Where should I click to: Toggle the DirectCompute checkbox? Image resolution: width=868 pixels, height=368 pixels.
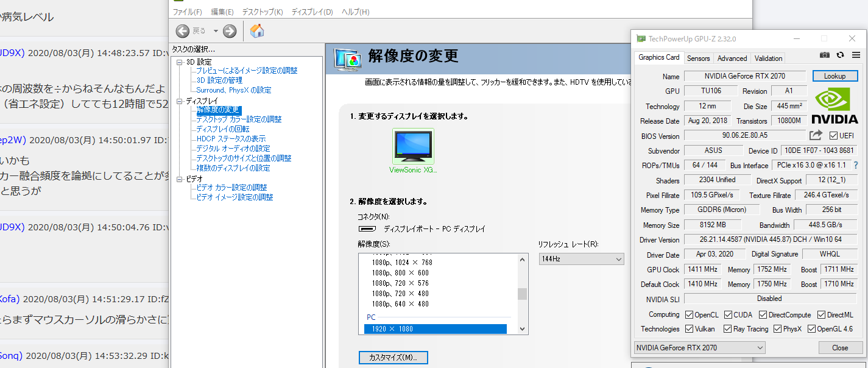pyautogui.click(x=763, y=315)
